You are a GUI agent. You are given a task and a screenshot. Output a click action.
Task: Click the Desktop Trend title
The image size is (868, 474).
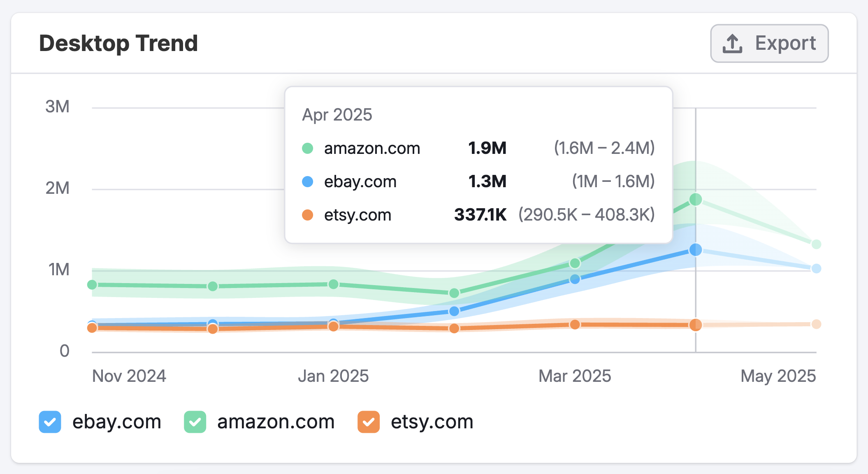tap(118, 43)
